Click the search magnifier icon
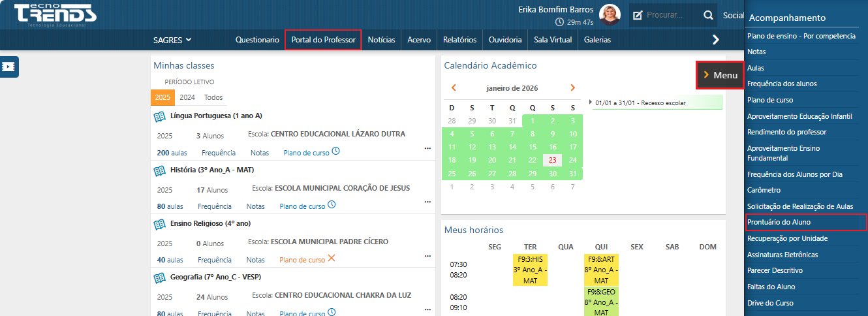Screen dimensions: 868x316 [x=708, y=15]
